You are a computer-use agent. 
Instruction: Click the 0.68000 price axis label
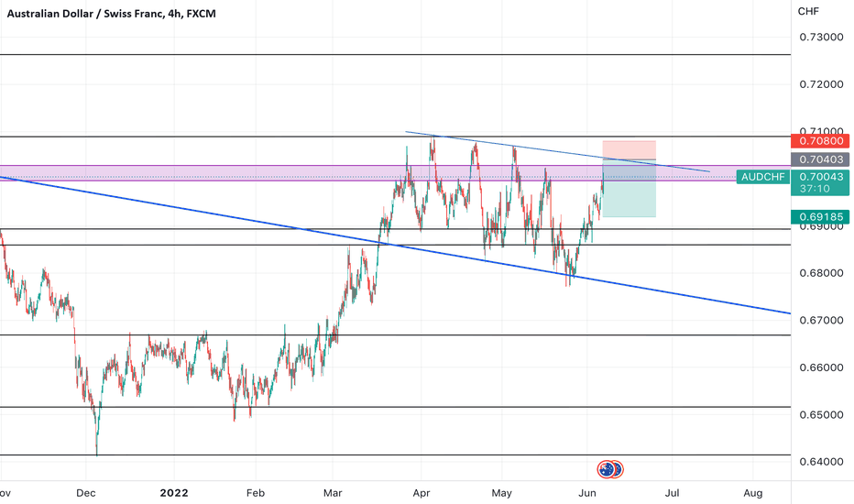point(821,273)
